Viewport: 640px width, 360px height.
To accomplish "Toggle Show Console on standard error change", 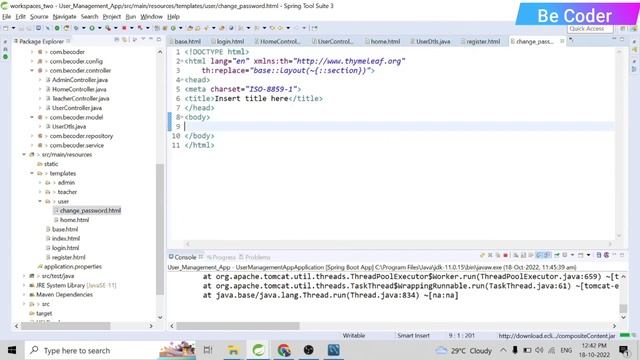I will [x=547, y=255].
